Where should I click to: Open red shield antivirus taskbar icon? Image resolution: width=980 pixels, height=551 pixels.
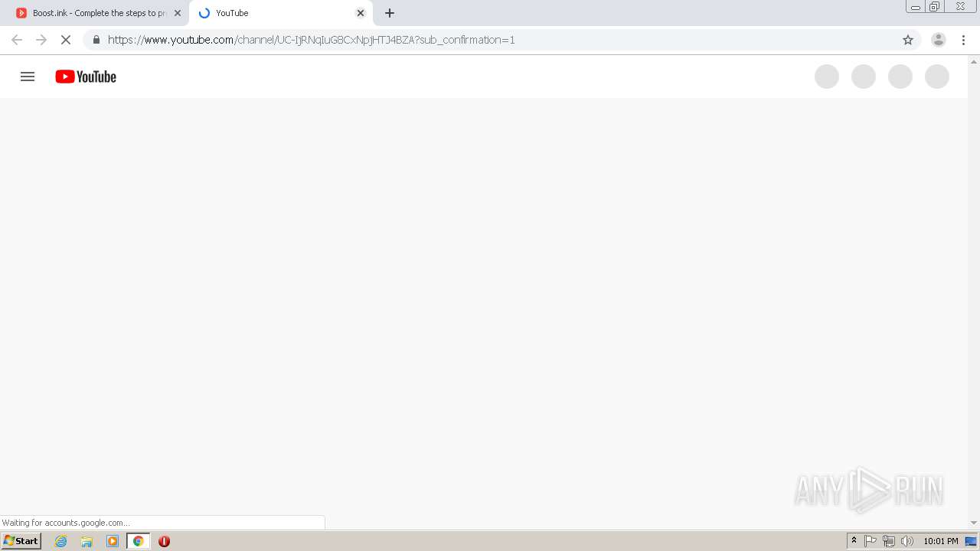[164, 541]
